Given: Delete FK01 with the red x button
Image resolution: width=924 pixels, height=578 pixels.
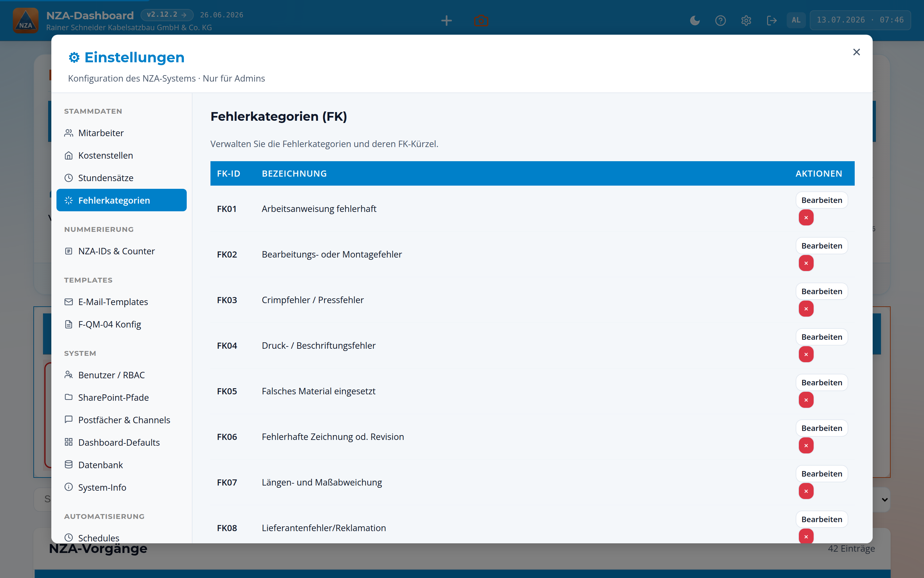Looking at the screenshot, I should [x=806, y=217].
